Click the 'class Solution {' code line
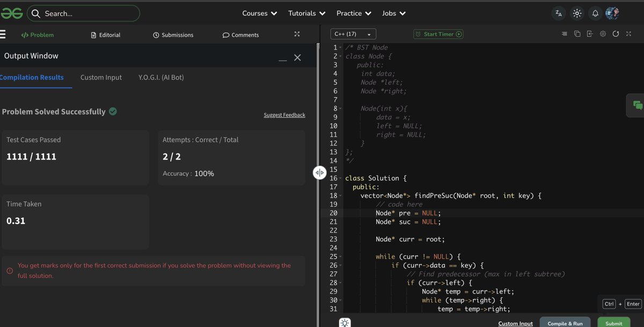 click(x=376, y=178)
